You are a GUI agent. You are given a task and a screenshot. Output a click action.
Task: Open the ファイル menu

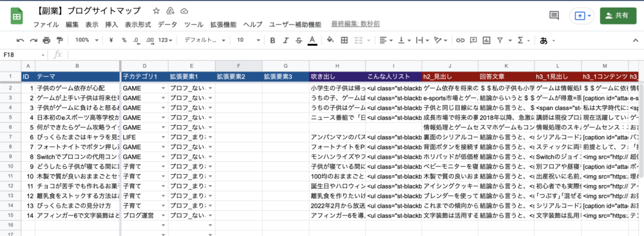[x=46, y=25]
